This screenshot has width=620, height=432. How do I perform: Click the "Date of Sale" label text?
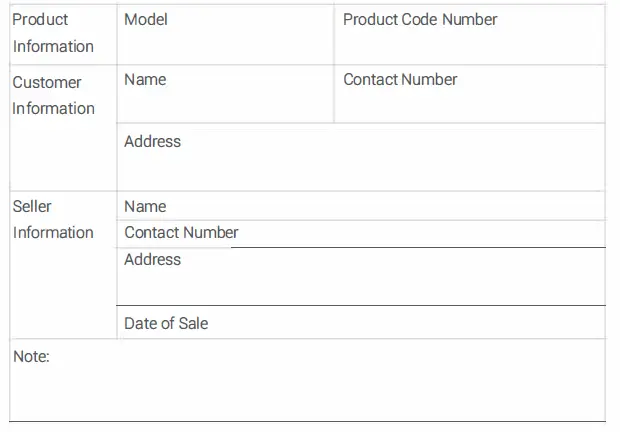tap(166, 323)
